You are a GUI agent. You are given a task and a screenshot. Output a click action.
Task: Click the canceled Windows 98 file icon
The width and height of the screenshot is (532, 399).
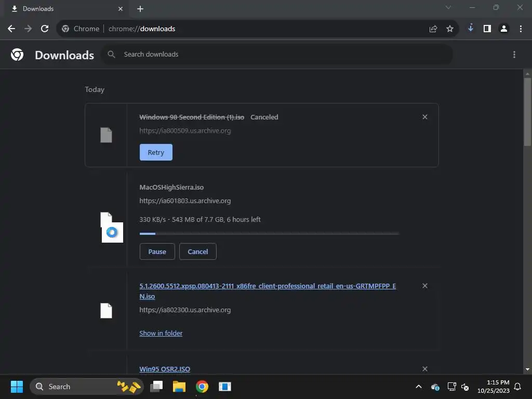tap(106, 135)
